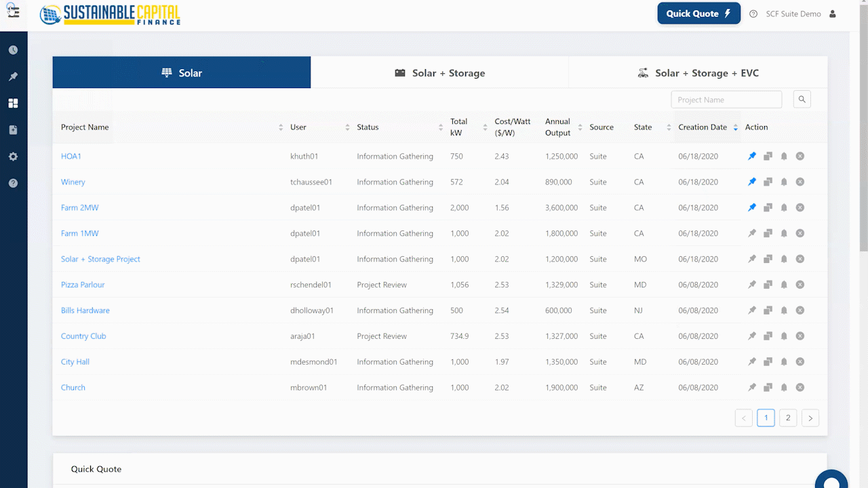Image resolution: width=868 pixels, height=488 pixels.
Task: Unpin the HOA1 project
Action: pyautogui.click(x=752, y=157)
